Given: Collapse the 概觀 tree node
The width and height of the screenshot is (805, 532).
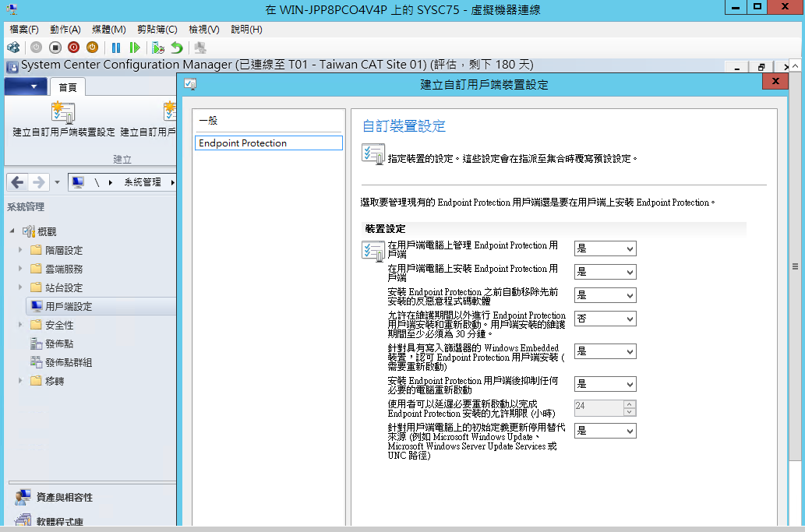Looking at the screenshot, I should (x=12, y=231).
